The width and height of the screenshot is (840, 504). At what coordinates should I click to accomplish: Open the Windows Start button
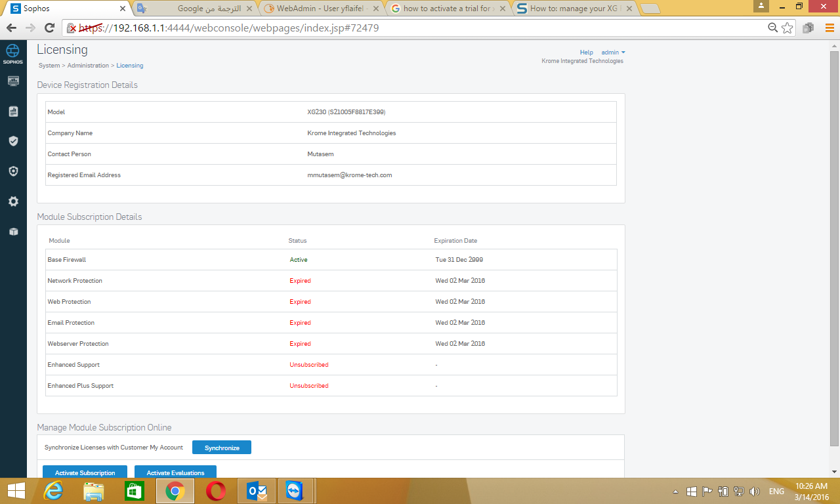tap(16, 491)
